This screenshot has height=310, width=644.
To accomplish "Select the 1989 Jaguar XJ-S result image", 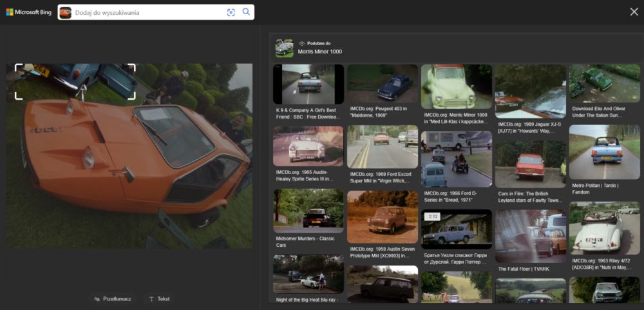I will pyautogui.click(x=530, y=91).
